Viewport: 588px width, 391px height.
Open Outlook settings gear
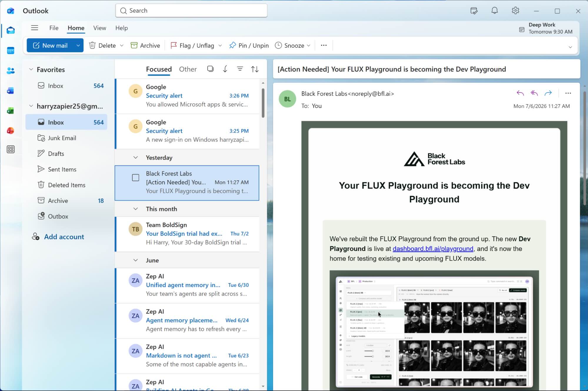click(x=515, y=11)
